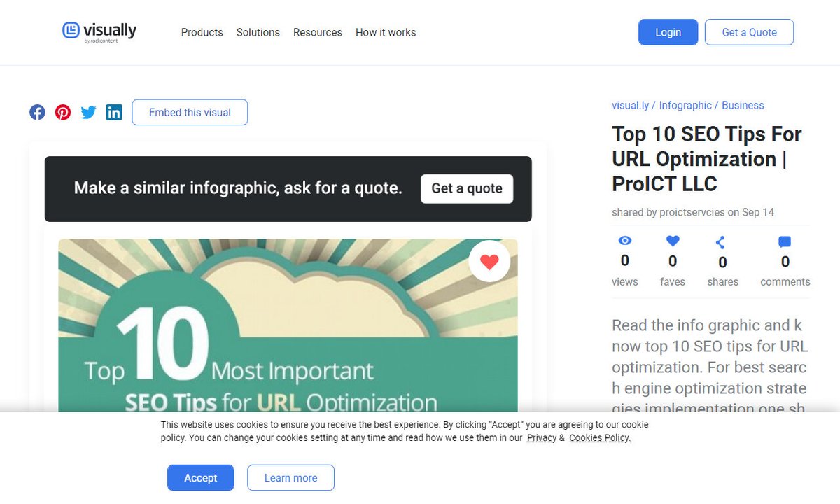The width and height of the screenshot is (840, 504).
Task: Click 'Make a similar infographic' banner text
Action: [238, 188]
